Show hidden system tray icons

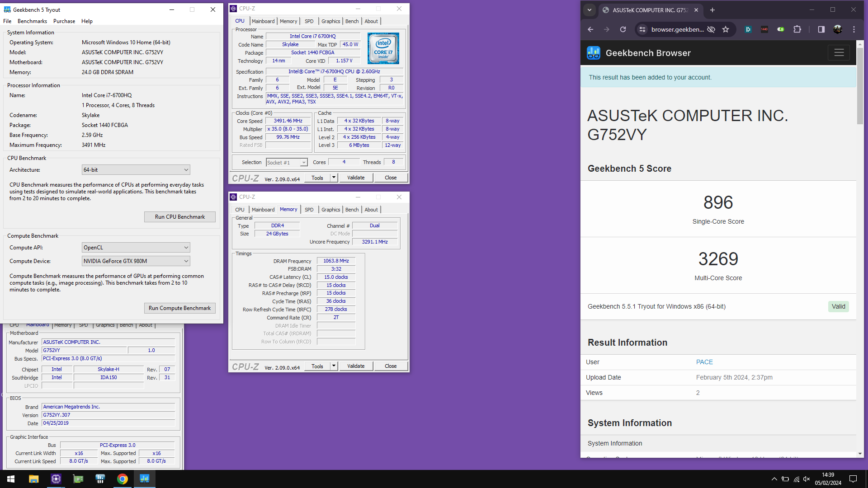click(x=774, y=479)
